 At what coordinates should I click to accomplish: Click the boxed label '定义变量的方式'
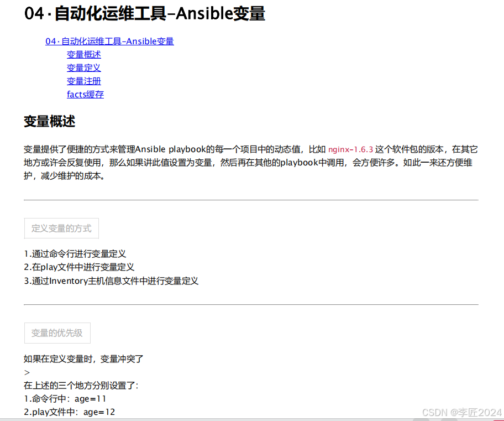(61, 228)
